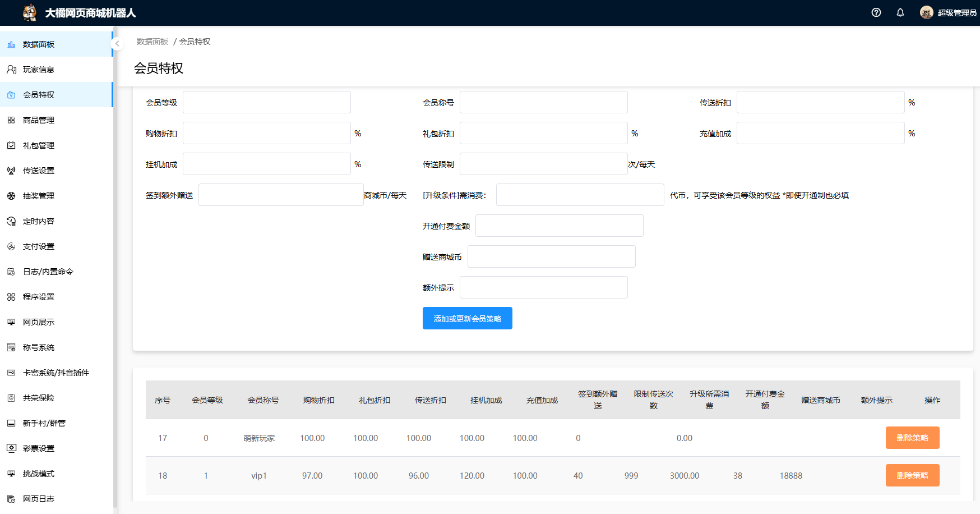Open 支付设置 menu item
Image resolution: width=980 pixels, height=514 pixels.
pos(39,246)
